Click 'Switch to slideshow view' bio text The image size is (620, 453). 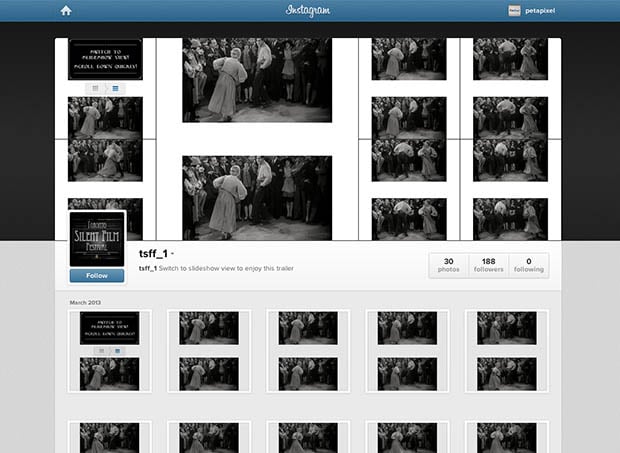pyautogui.click(x=226, y=268)
